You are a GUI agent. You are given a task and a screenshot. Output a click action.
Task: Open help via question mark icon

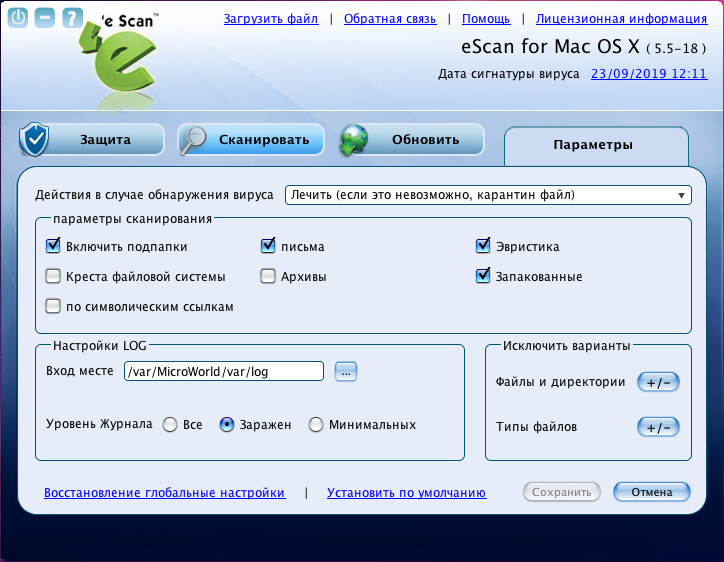tap(72, 18)
